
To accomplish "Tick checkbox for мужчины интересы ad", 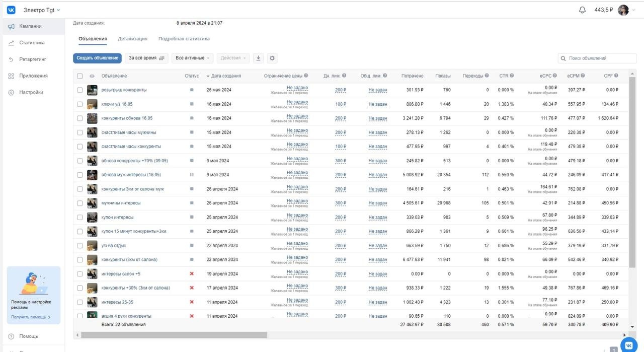I will point(80,203).
